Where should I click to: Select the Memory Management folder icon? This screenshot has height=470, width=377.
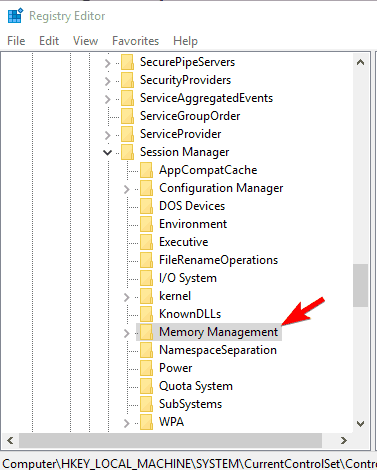146,332
